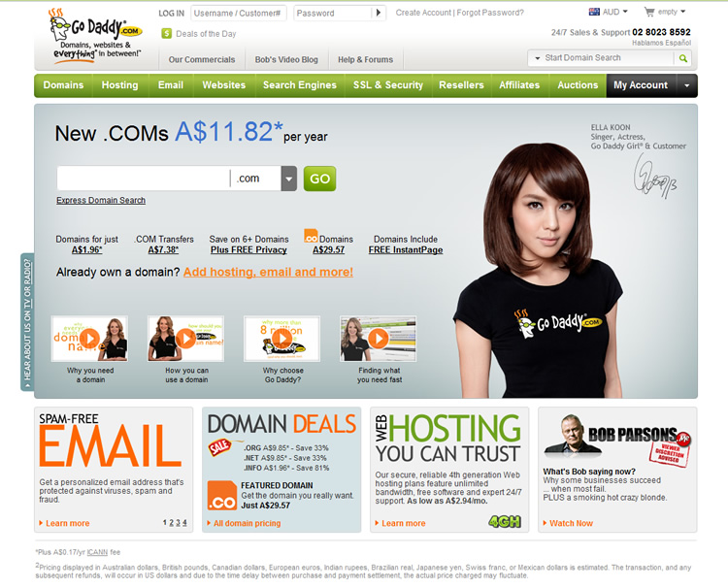Viewport: 728px width, 588px height.
Task: Open the Start Domain Search dropdown arrow
Action: [538, 58]
